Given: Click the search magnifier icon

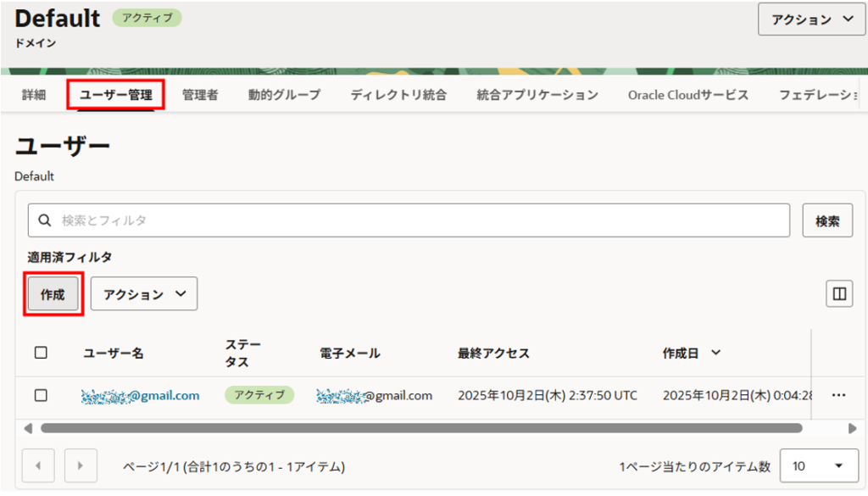Looking at the screenshot, I should pyautogui.click(x=44, y=220).
